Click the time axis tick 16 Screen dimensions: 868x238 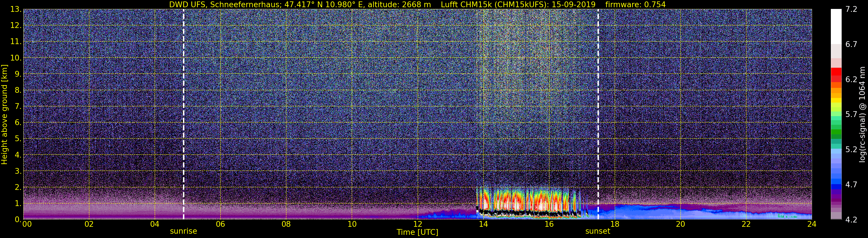coord(549,224)
